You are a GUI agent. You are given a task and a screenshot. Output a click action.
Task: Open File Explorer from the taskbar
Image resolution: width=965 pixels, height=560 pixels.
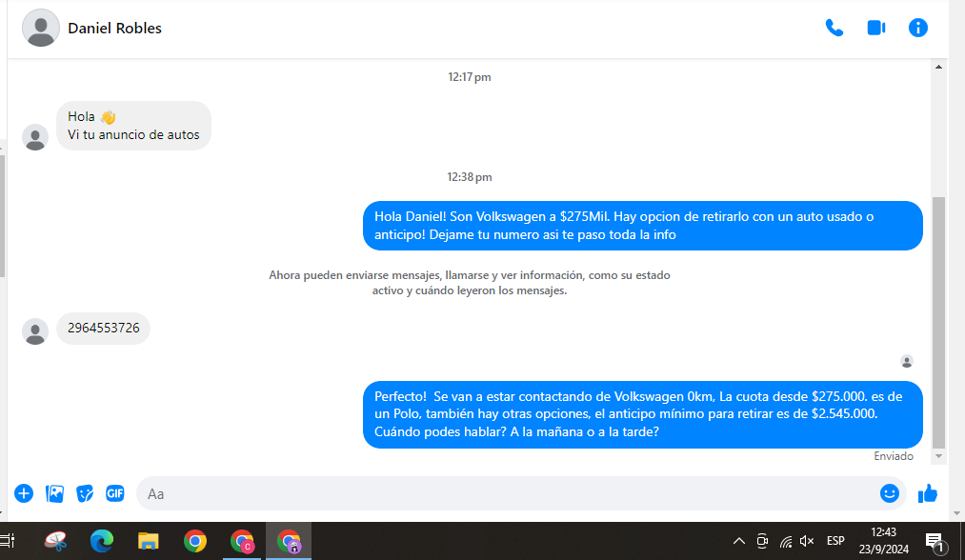tap(149, 541)
